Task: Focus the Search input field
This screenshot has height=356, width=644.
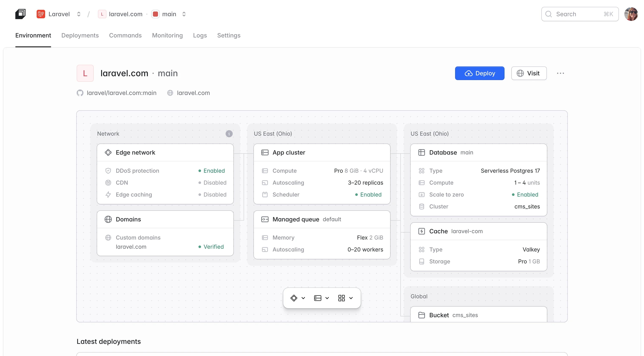Action: coord(580,14)
